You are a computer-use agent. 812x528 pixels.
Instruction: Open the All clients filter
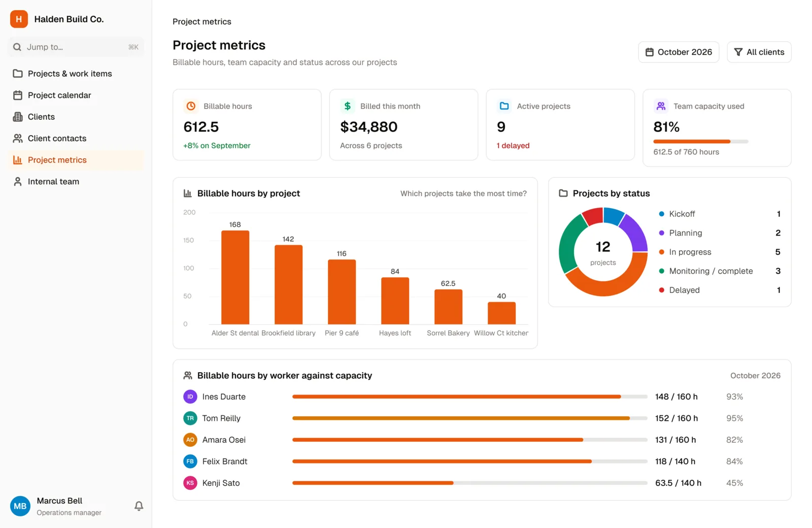pos(759,52)
